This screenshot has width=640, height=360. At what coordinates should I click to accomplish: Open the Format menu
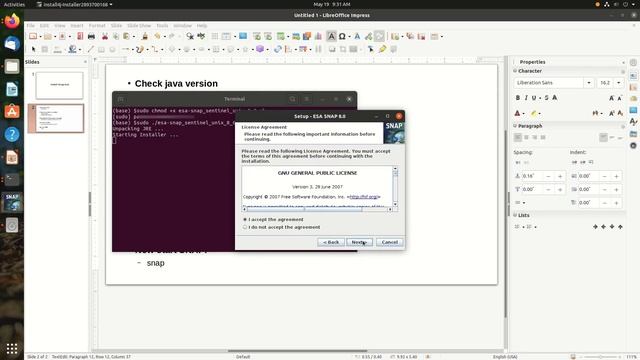tap(97, 25)
